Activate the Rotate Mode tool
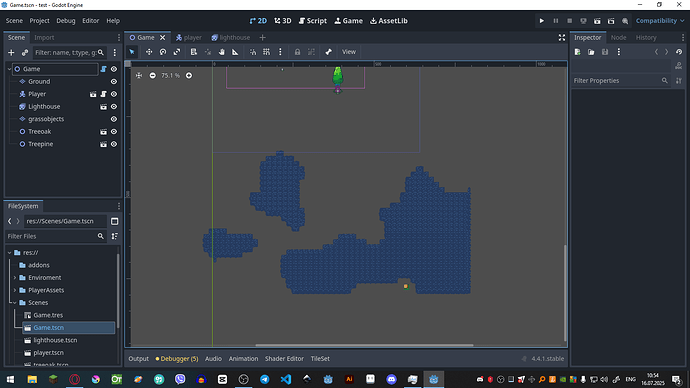690x388 pixels. 163,52
